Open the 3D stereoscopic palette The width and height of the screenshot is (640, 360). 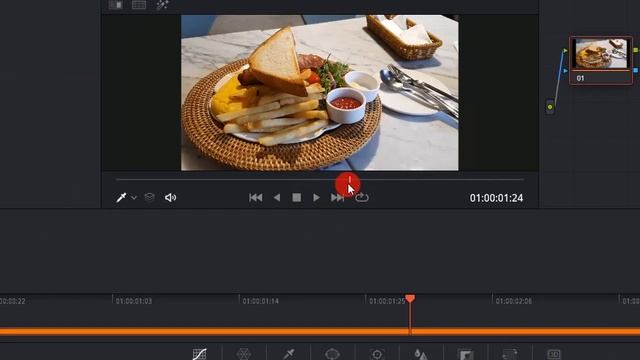[554, 354]
